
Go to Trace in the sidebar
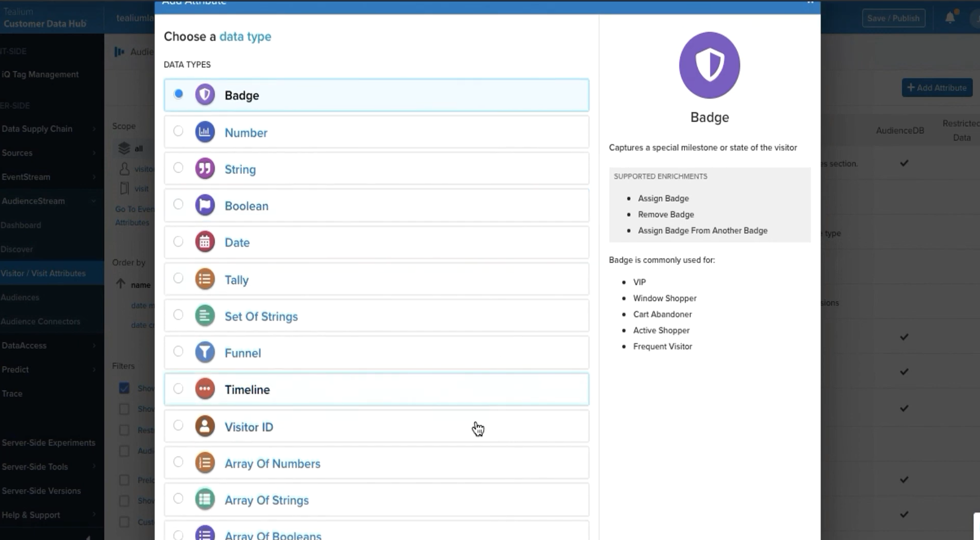(12, 393)
